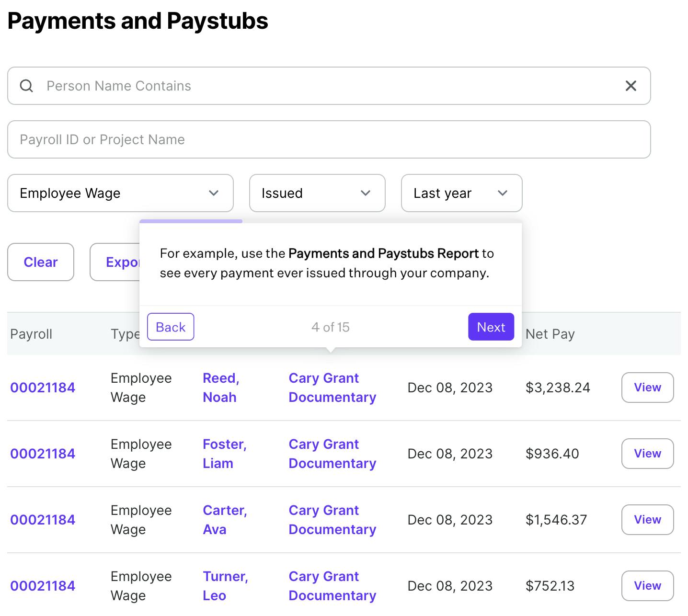Advance the tour with Next
Image resolution: width=688 pixels, height=616 pixels.
tap(491, 327)
